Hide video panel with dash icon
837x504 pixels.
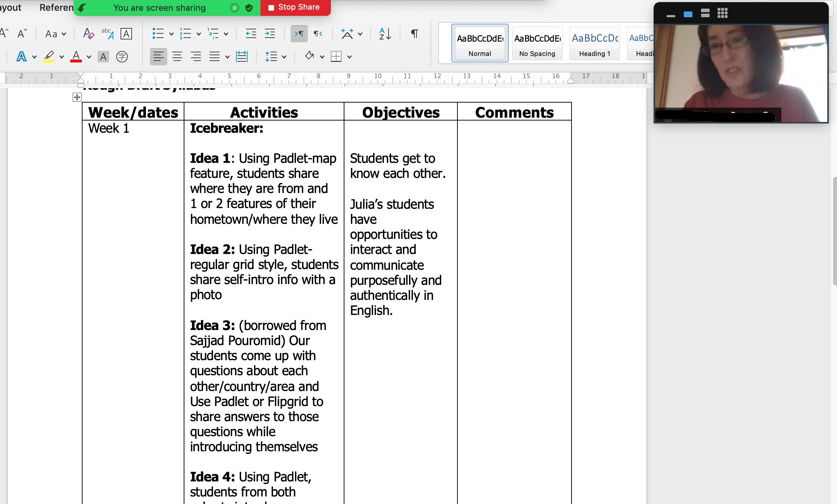pyautogui.click(x=671, y=15)
